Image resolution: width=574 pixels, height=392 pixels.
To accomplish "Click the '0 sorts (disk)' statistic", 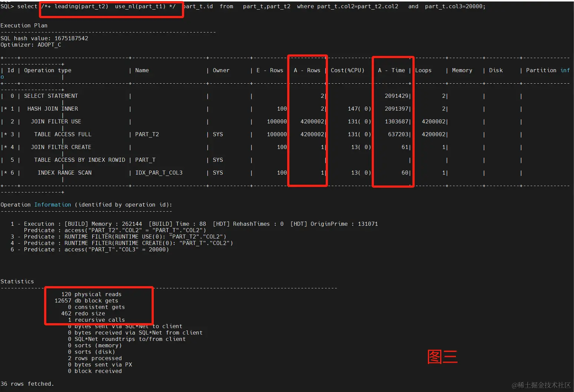I will (x=92, y=352).
